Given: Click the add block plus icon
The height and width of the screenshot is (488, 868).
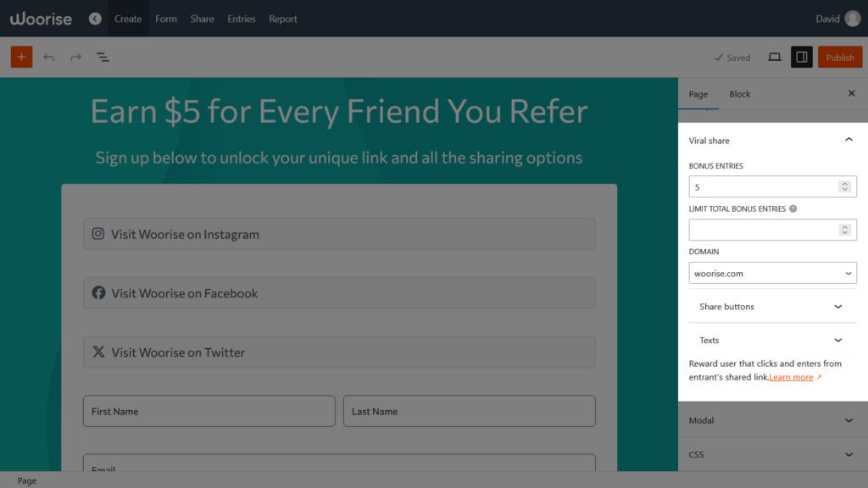Looking at the screenshot, I should pos(21,57).
